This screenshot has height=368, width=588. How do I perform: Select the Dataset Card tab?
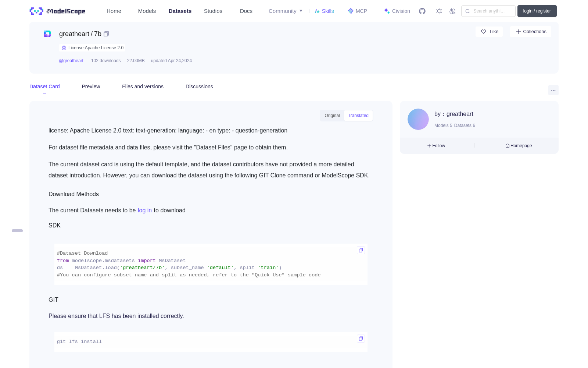44,86
